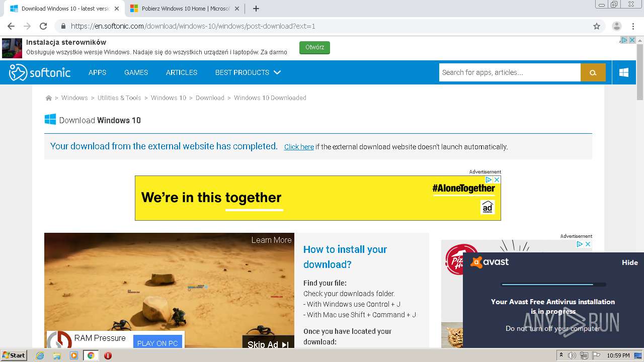644x362 pixels.
Task: Click the Windows platform icon in header
Action: coord(624,72)
